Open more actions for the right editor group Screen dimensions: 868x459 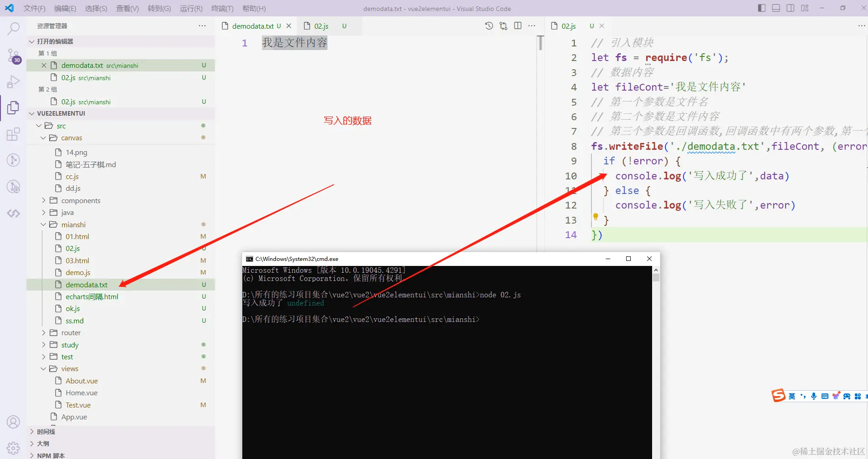[861, 26]
